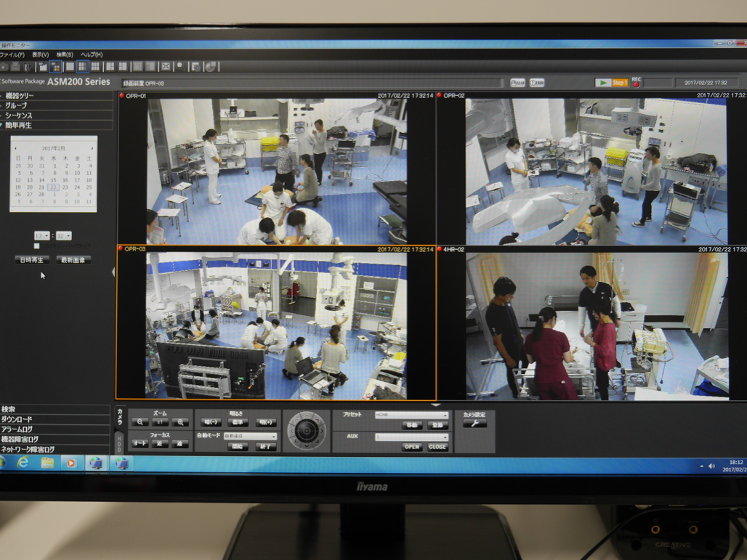Switch to the single-screen layout icon
Screen dimensions: 747x560
(70, 67)
